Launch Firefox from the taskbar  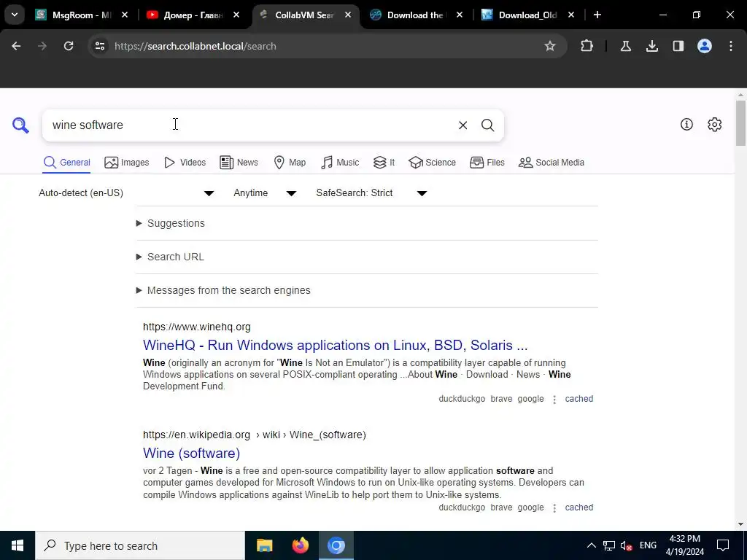[300, 545]
